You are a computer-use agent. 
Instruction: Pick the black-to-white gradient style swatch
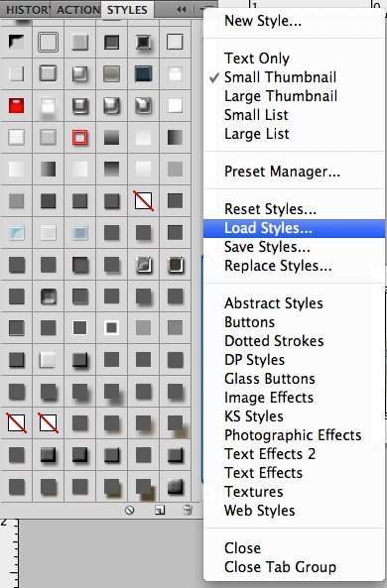pyautogui.click(x=175, y=137)
